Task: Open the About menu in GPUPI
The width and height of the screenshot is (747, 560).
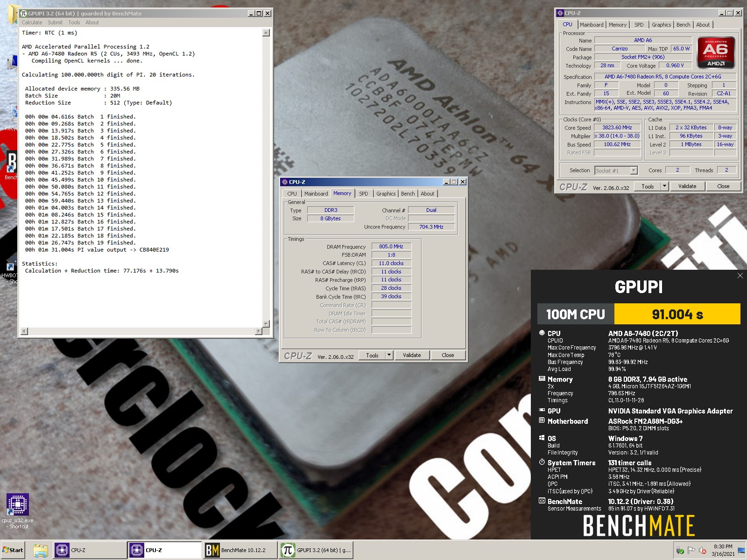Action: [92, 22]
